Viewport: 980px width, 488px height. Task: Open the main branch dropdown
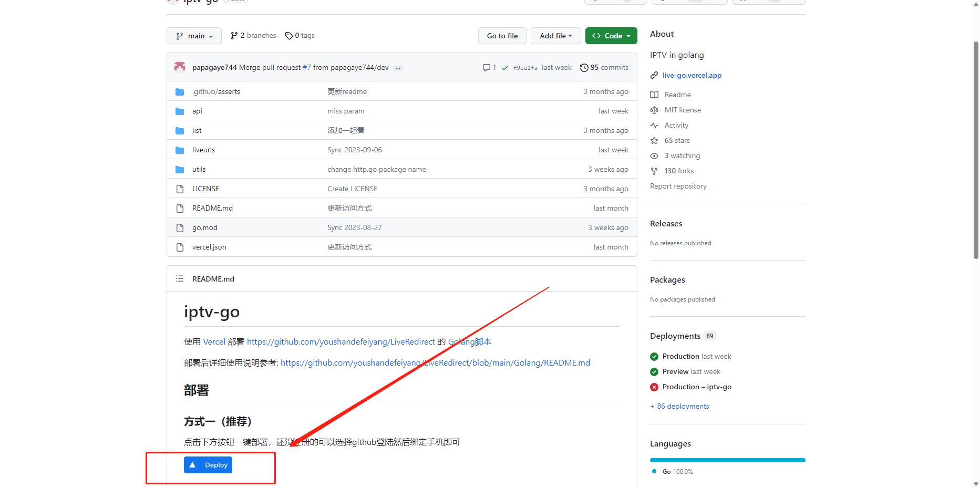(x=194, y=36)
